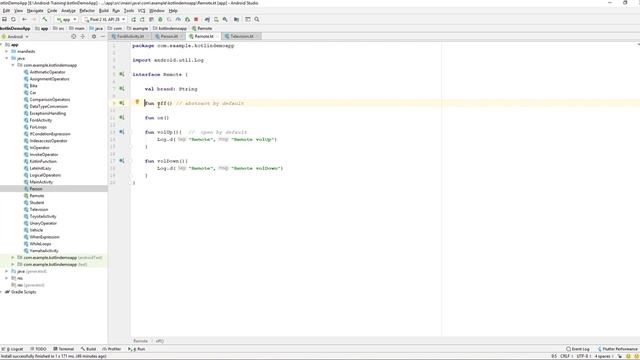
Task: Select the Remote.kt editor tab
Action: 203,36
